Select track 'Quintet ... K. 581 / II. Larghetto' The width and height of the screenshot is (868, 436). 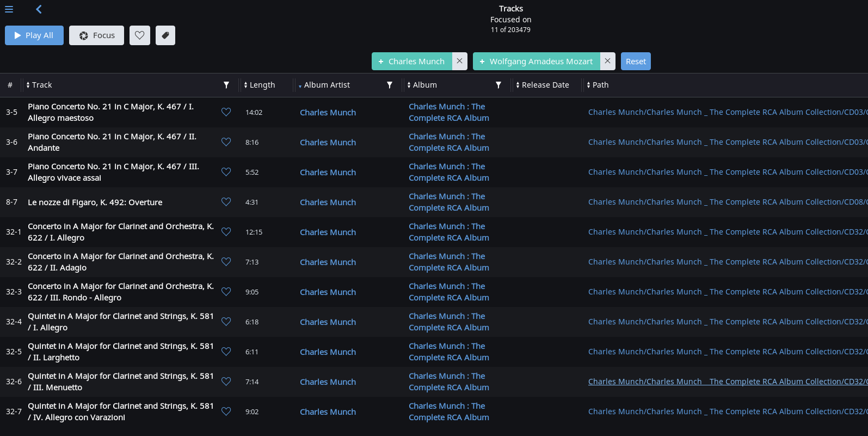(x=121, y=352)
